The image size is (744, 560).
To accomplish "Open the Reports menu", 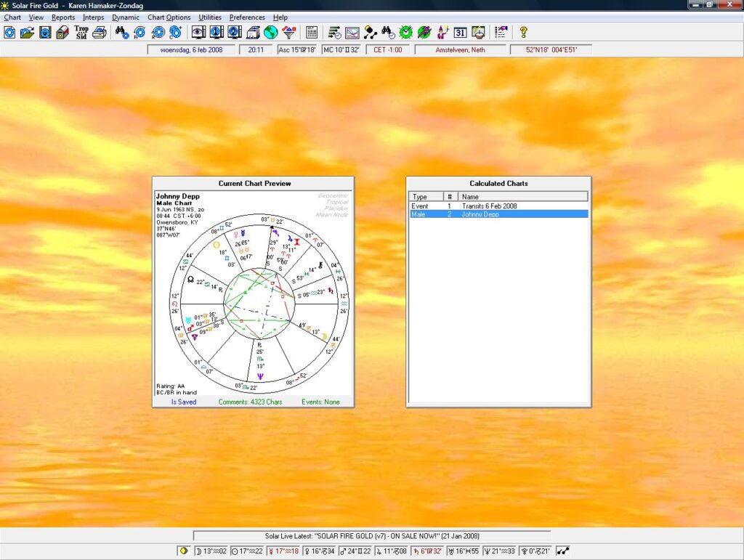I will pyautogui.click(x=63, y=17).
